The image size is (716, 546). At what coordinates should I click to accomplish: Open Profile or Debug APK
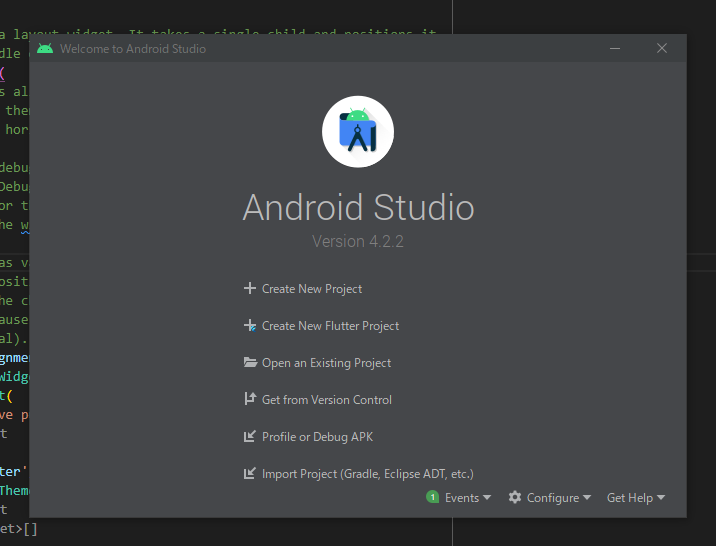coord(317,437)
